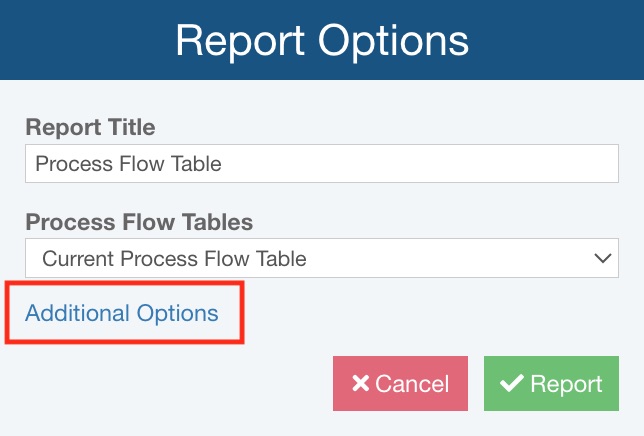Dismiss the dialog using Cancel
This screenshot has height=436, width=644.
point(400,384)
